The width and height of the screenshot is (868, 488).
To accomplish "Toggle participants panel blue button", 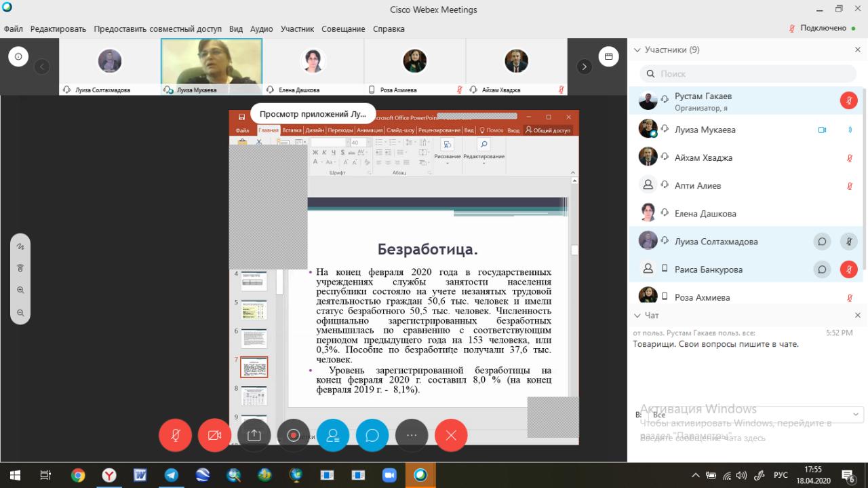I will 333,436.
